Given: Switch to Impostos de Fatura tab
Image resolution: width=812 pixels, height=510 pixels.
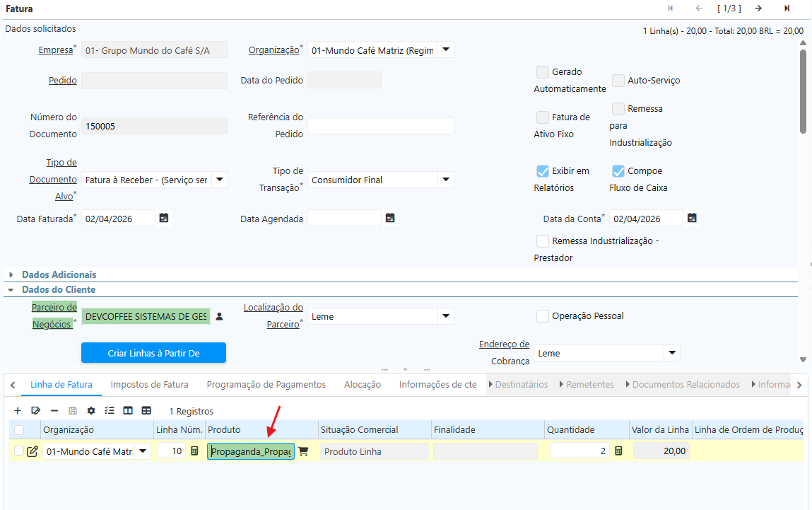Looking at the screenshot, I should coord(149,385).
